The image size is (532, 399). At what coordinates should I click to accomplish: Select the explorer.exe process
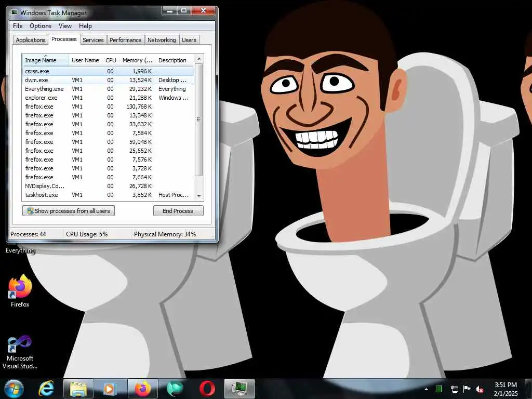(x=108, y=98)
